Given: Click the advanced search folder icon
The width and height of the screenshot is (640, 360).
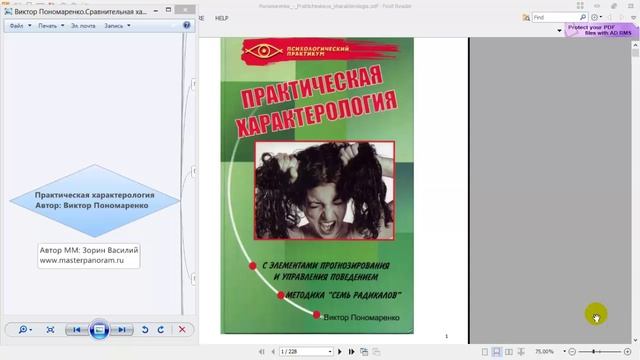Looking at the screenshot, I should 526,18.
